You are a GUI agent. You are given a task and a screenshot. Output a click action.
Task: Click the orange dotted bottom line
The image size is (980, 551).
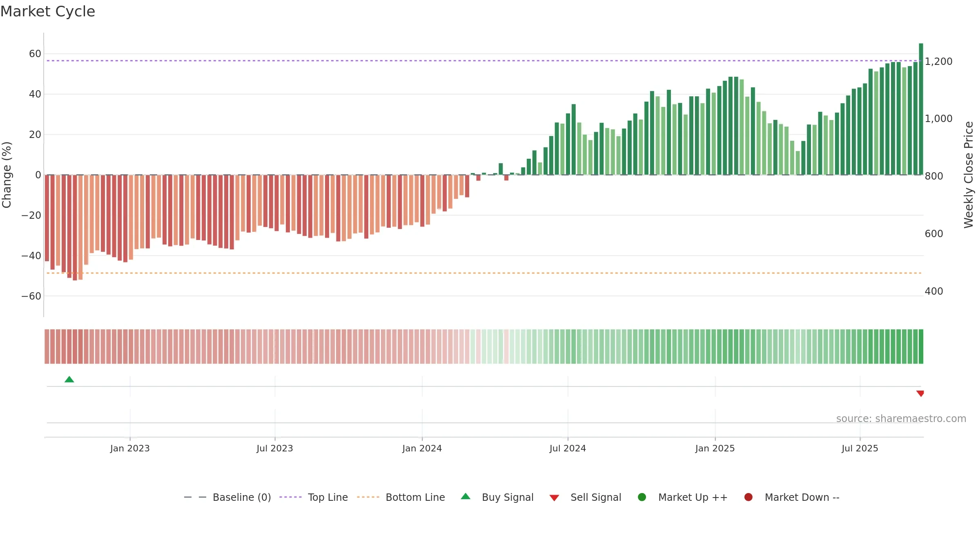pos(484,273)
